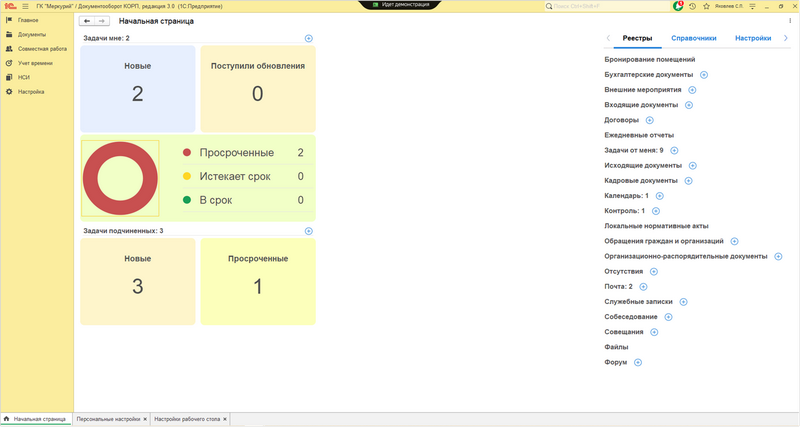800x427 pixels.
Task: Open the Локальные нормативные акты registry
Action: click(656, 226)
